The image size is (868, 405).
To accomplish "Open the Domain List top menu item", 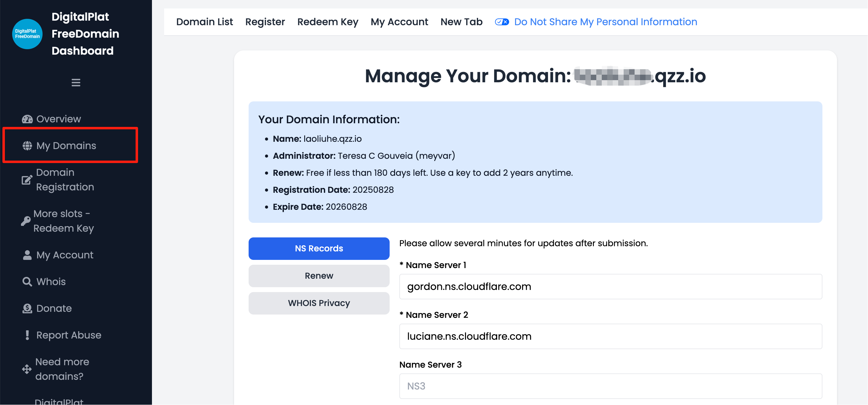I will 205,22.
